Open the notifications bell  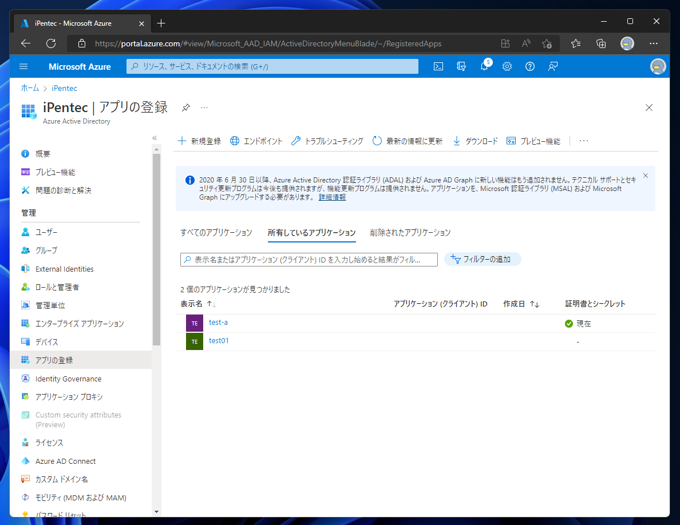pyautogui.click(x=484, y=66)
